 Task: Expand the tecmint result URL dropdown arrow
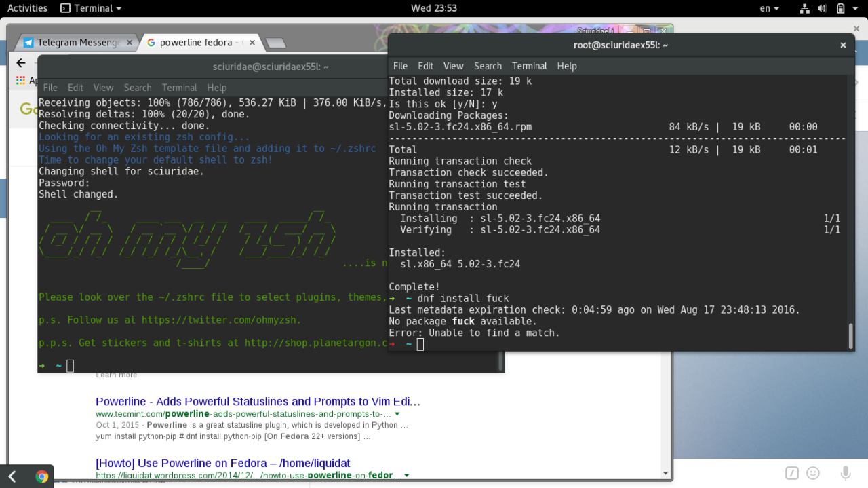pos(397,414)
